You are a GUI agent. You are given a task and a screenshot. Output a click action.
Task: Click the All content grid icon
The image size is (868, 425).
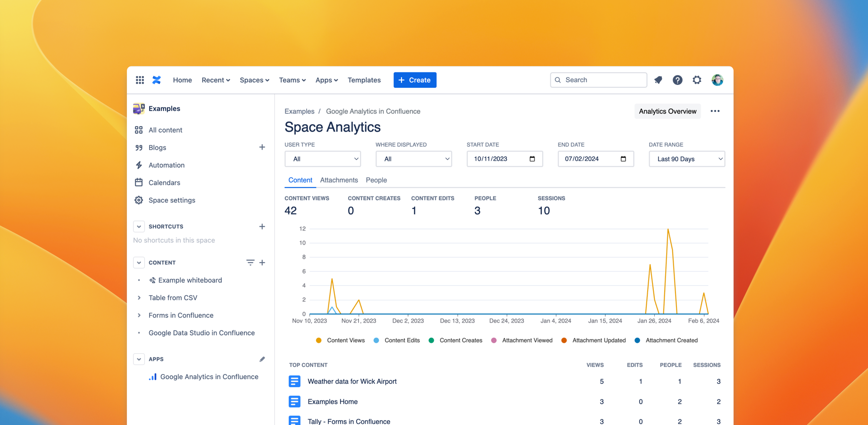[139, 130]
